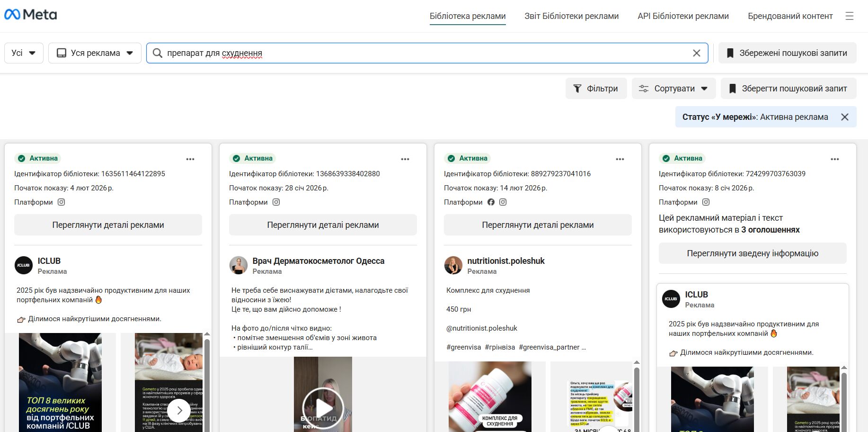Screen dimensions: 868x432
Task: Open the Усі country dropdown
Action: click(x=24, y=53)
